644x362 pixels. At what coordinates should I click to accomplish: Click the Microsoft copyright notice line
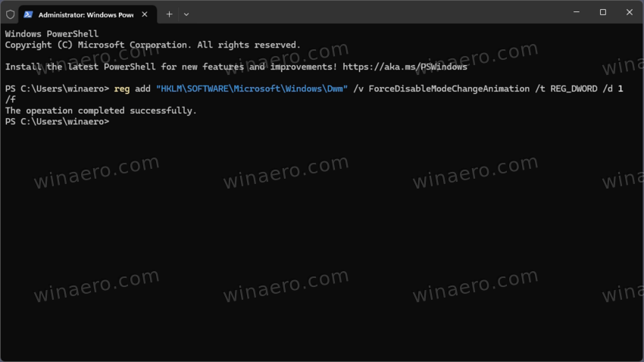point(152,45)
